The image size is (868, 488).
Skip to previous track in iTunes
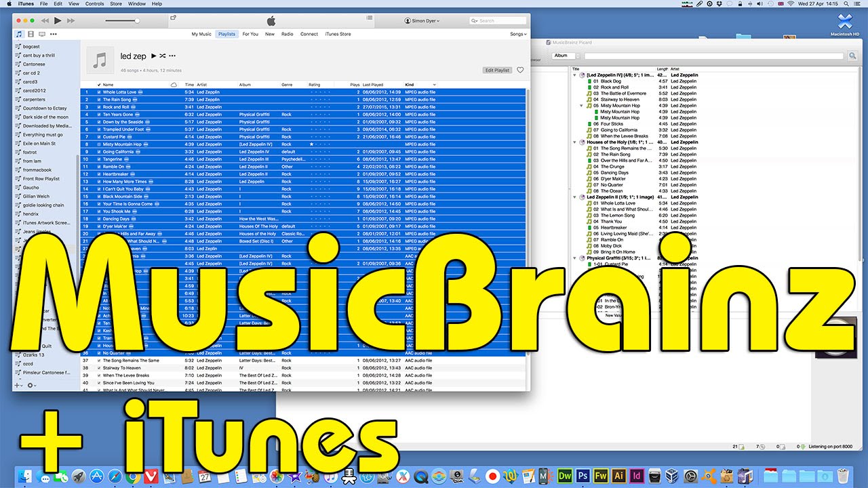click(45, 21)
